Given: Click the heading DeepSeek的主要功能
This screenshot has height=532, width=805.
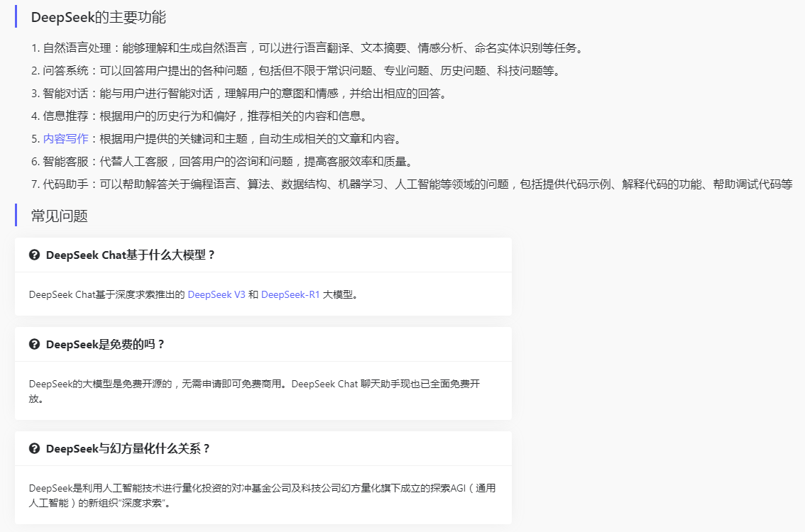Looking at the screenshot, I should point(99,18).
